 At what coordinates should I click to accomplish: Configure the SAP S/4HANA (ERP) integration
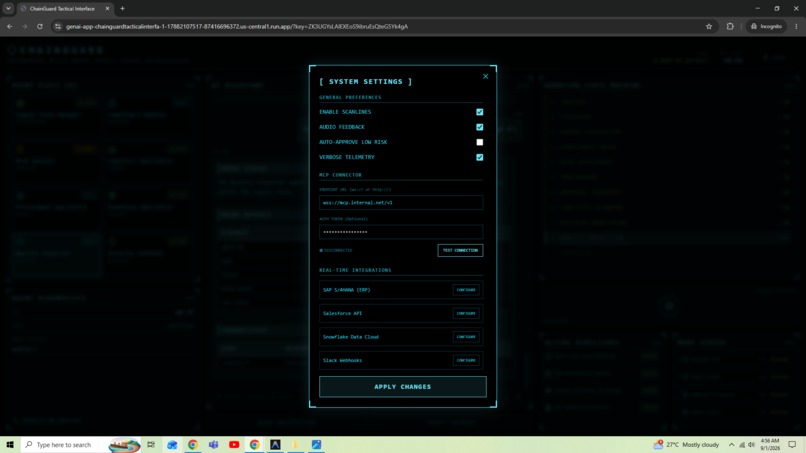[466, 290]
